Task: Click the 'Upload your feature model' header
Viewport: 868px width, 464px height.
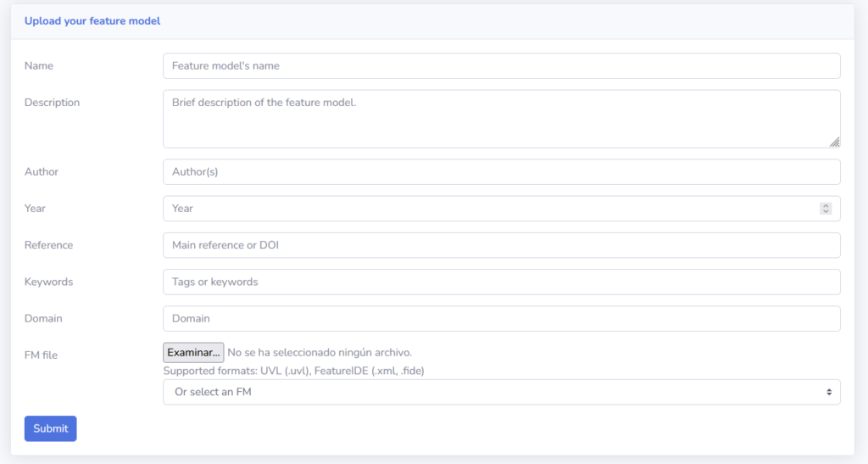Action: click(x=92, y=21)
